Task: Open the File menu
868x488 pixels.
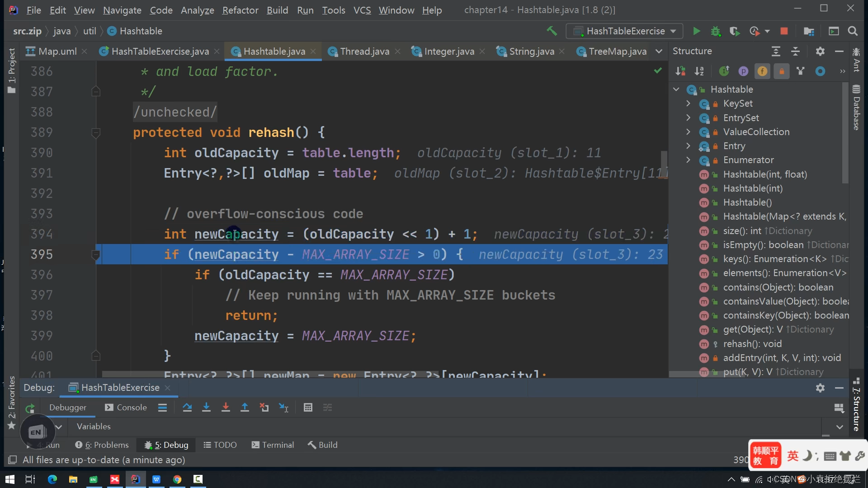Action: (x=34, y=10)
